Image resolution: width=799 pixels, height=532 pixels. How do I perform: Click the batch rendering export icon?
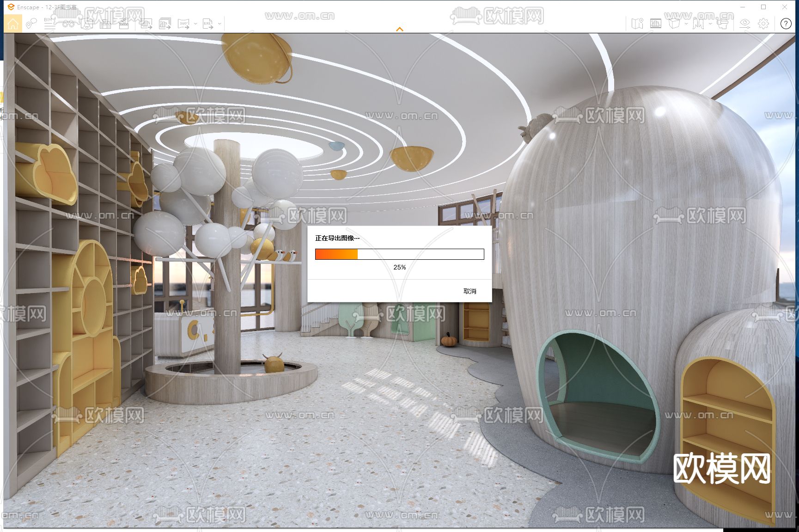click(x=165, y=24)
